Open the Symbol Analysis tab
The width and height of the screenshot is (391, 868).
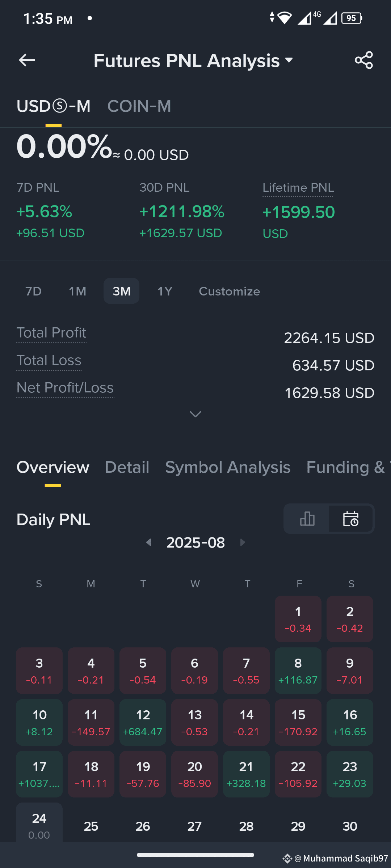228,467
